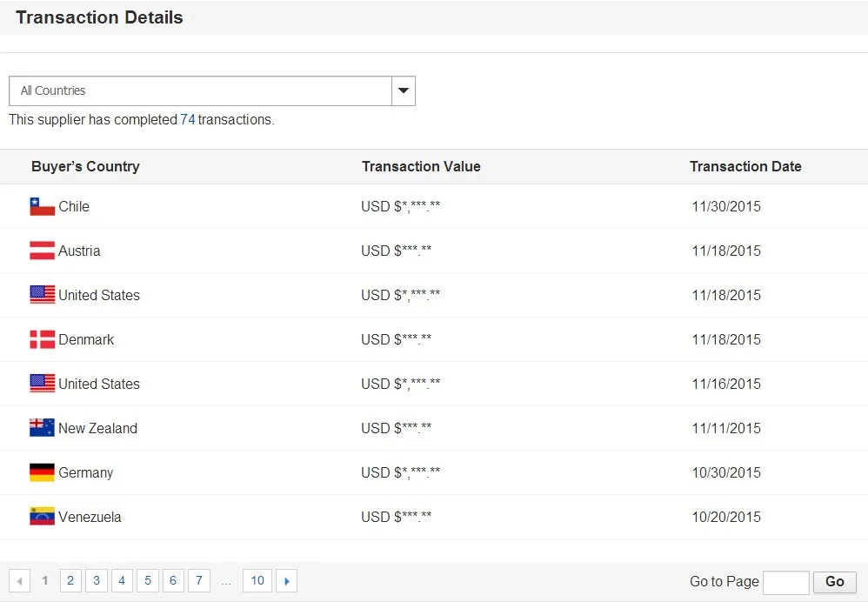This screenshot has height=602, width=868.
Task: Click the Germany flag icon
Action: (42, 472)
